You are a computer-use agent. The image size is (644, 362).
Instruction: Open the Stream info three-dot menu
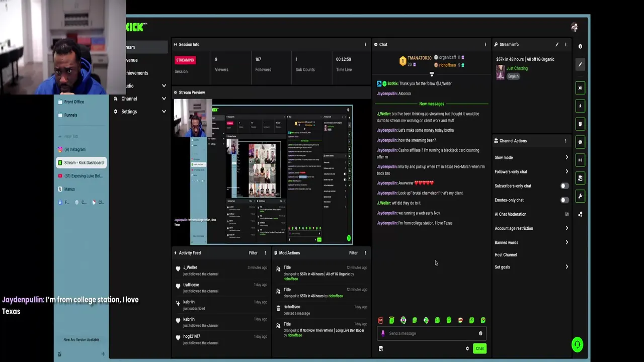[x=566, y=44]
